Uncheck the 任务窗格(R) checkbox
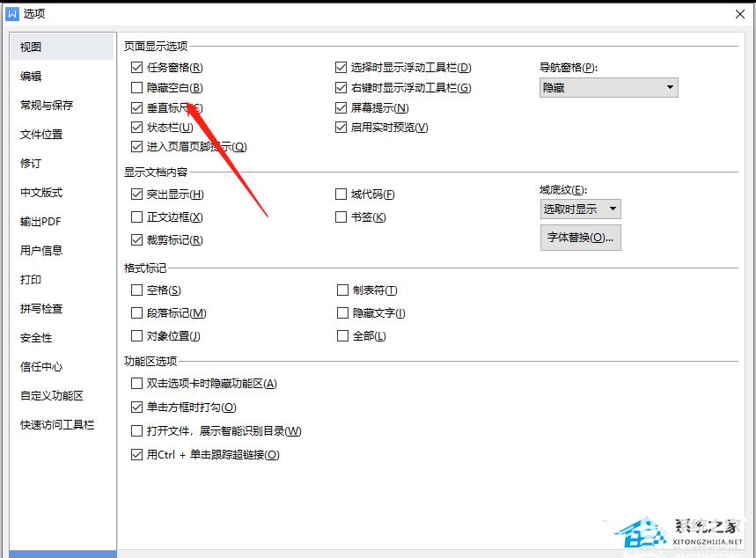The width and height of the screenshot is (756, 558). click(x=137, y=68)
